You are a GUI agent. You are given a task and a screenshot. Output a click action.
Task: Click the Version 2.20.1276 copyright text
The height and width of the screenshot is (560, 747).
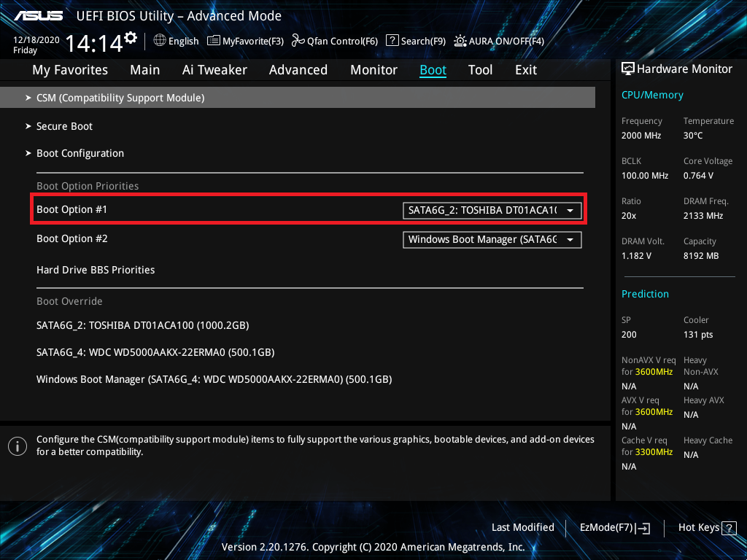coord(373,547)
